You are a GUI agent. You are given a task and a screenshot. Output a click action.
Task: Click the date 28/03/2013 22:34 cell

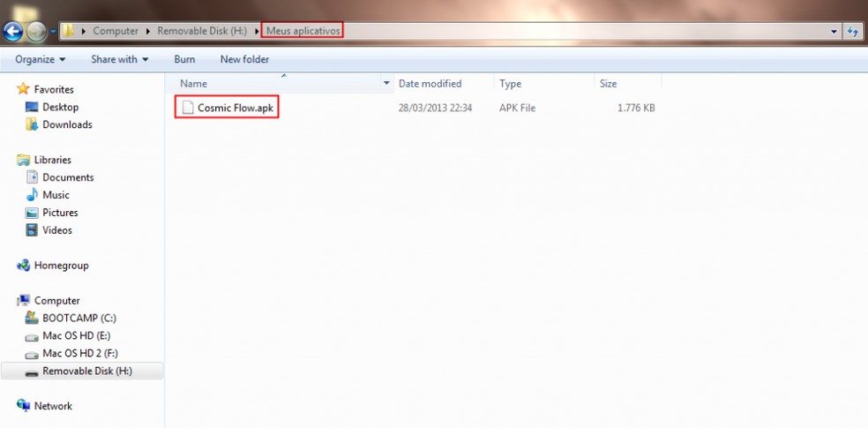tap(435, 108)
